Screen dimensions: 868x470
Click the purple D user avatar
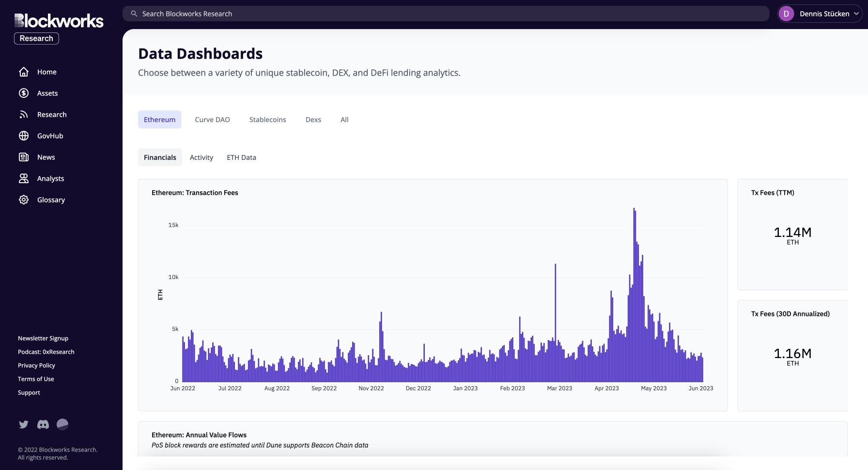(x=786, y=14)
